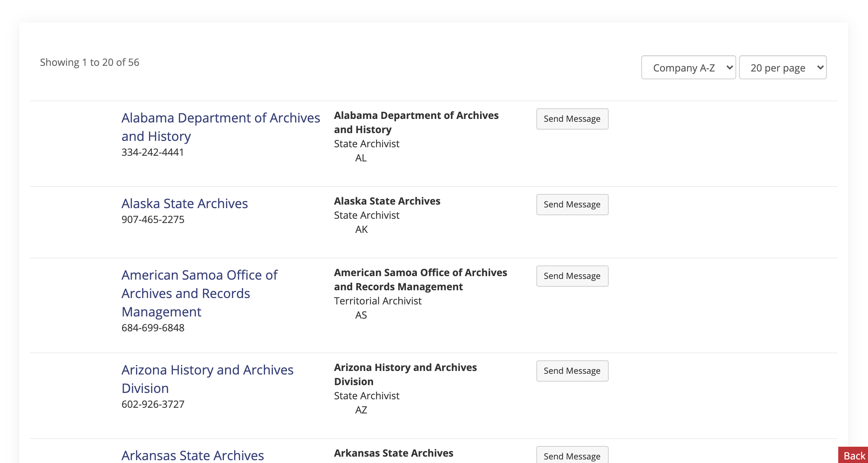Image resolution: width=868 pixels, height=463 pixels.
Task: Send Message to American Samoa Office
Action: [572, 276]
